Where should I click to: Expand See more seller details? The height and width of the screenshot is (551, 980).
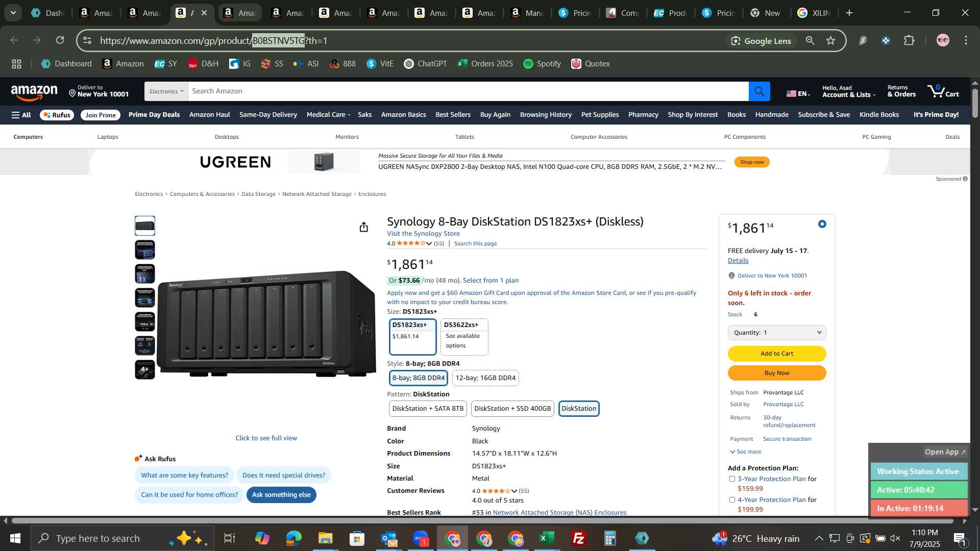click(x=745, y=452)
